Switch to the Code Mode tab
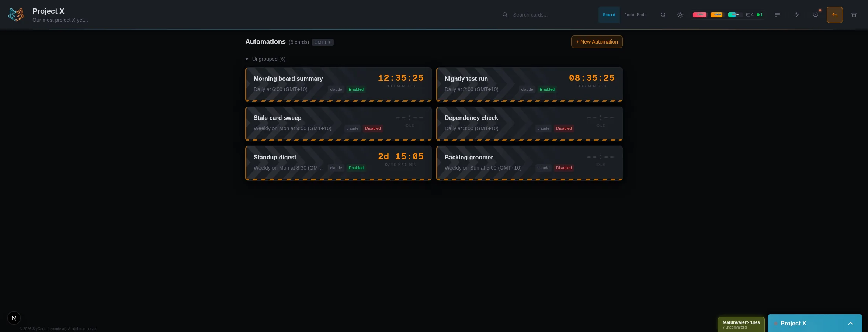Viewport: 868px width, 332px height. click(x=636, y=15)
